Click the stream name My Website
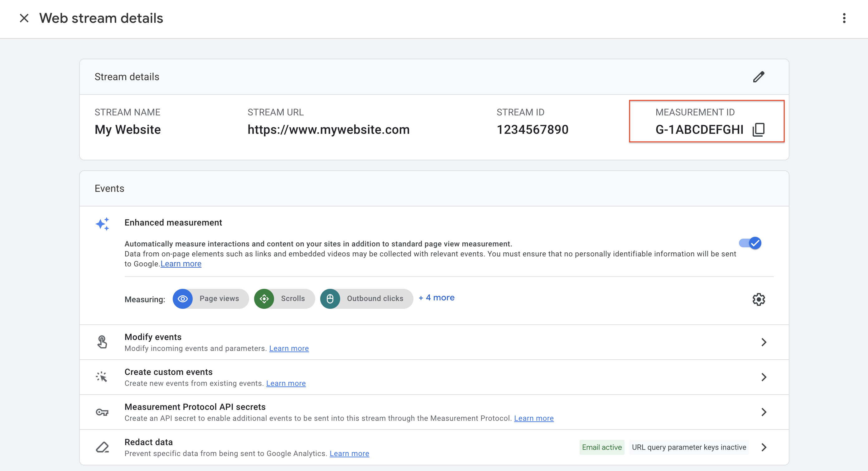 [x=128, y=129]
